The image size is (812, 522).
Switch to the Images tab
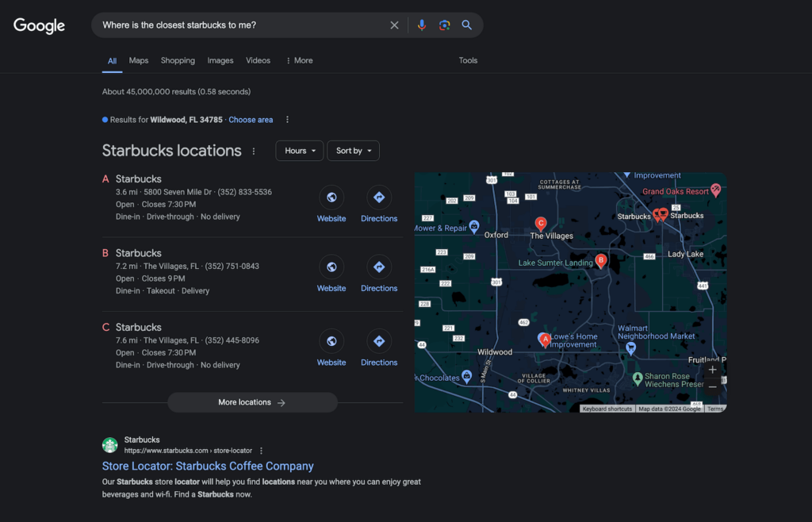[x=220, y=60]
